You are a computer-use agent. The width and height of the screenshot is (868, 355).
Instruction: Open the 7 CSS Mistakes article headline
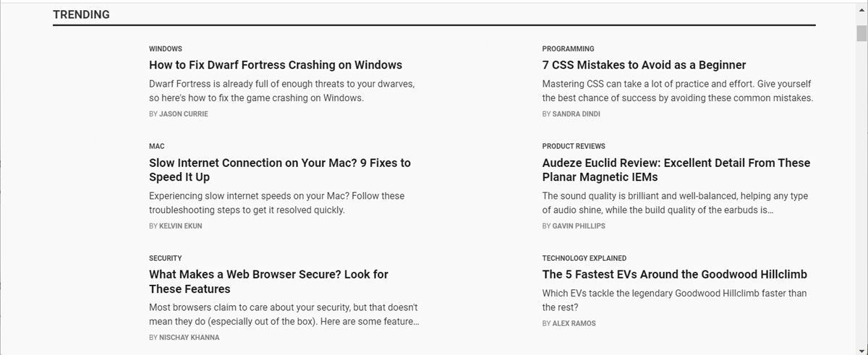coord(644,65)
